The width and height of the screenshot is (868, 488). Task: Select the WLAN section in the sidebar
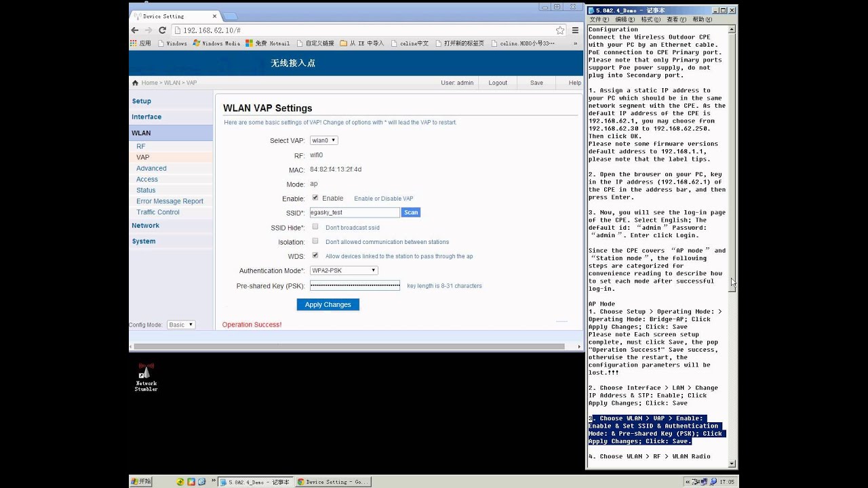[x=170, y=133]
